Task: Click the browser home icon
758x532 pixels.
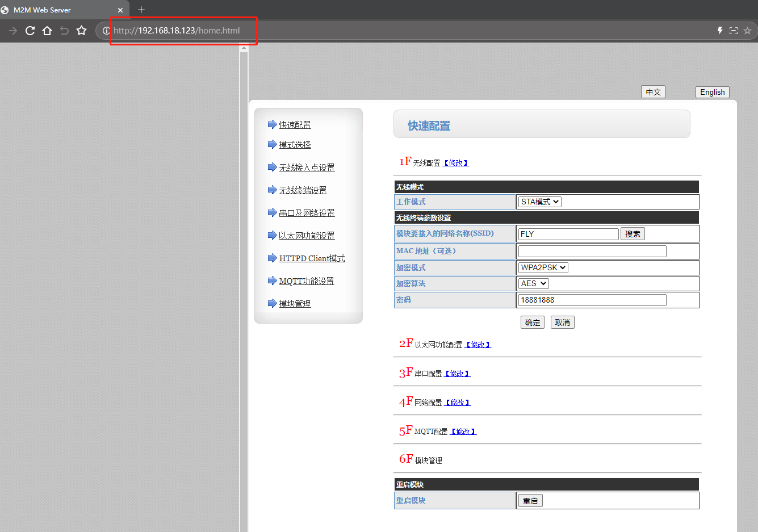Action: [47, 31]
